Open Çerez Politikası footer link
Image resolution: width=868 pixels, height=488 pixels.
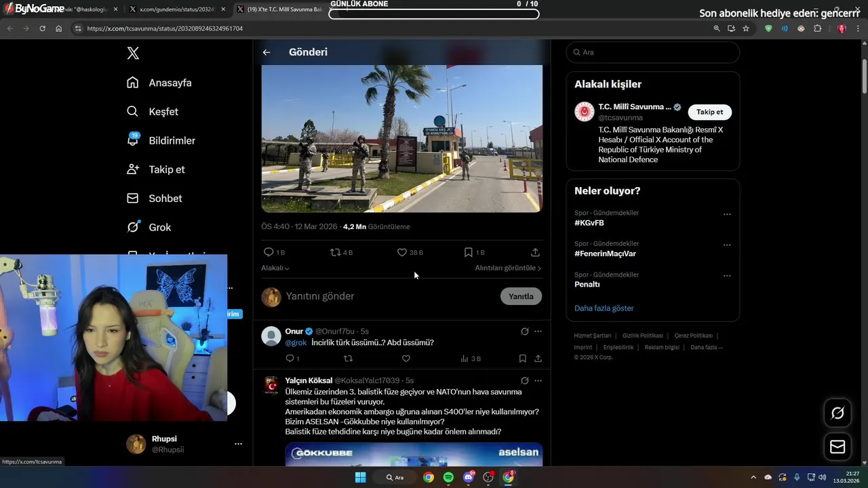click(694, 335)
